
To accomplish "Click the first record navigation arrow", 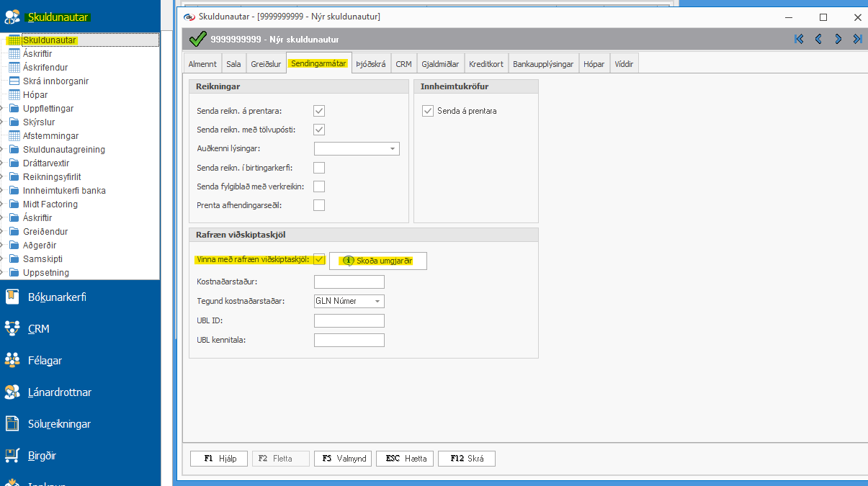I will pos(799,39).
